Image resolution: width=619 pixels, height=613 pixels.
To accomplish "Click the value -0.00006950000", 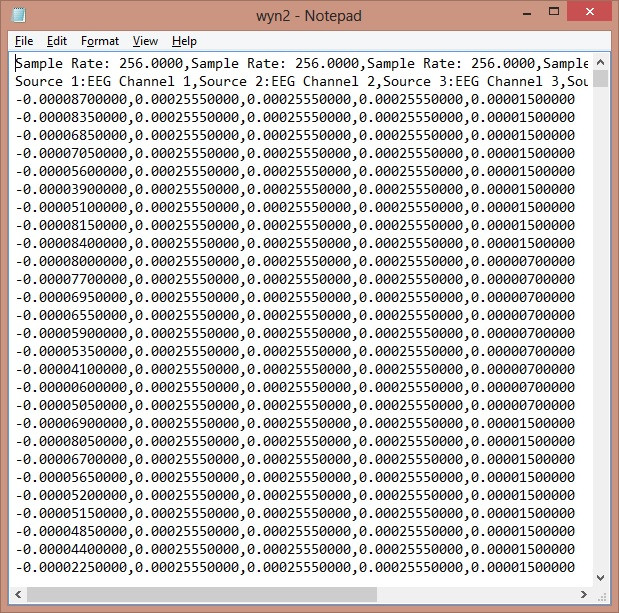I will coord(71,297).
